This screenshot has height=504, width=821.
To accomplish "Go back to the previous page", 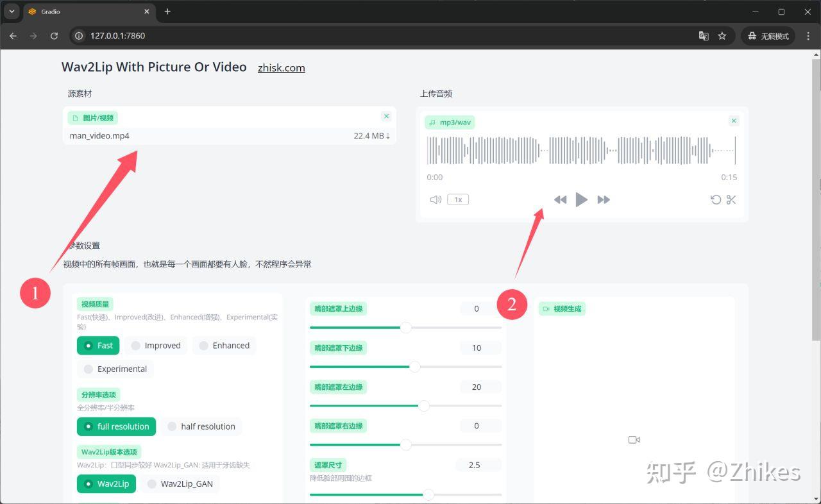I will 13,36.
